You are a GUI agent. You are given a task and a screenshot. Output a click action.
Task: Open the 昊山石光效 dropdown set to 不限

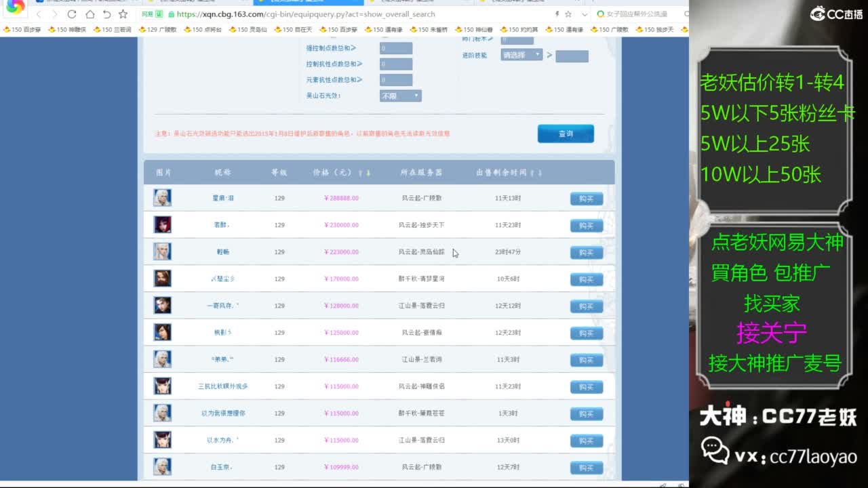click(400, 96)
